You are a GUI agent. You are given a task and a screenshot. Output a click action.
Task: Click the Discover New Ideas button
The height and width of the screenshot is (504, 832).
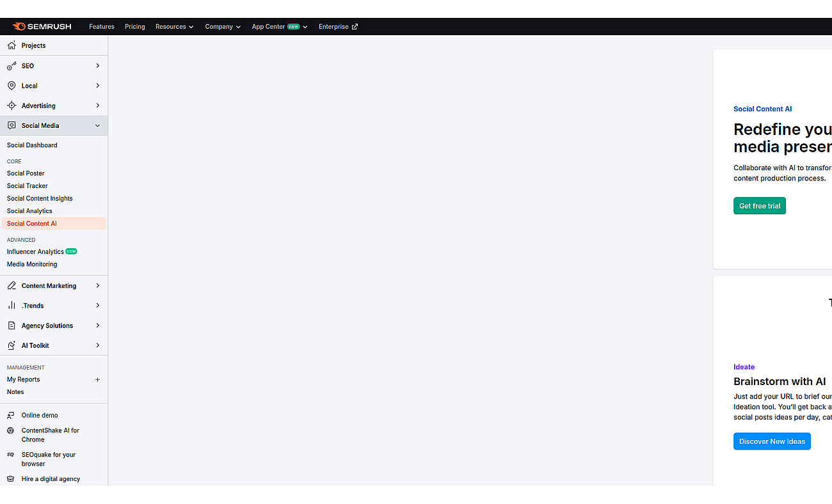coord(772,441)
